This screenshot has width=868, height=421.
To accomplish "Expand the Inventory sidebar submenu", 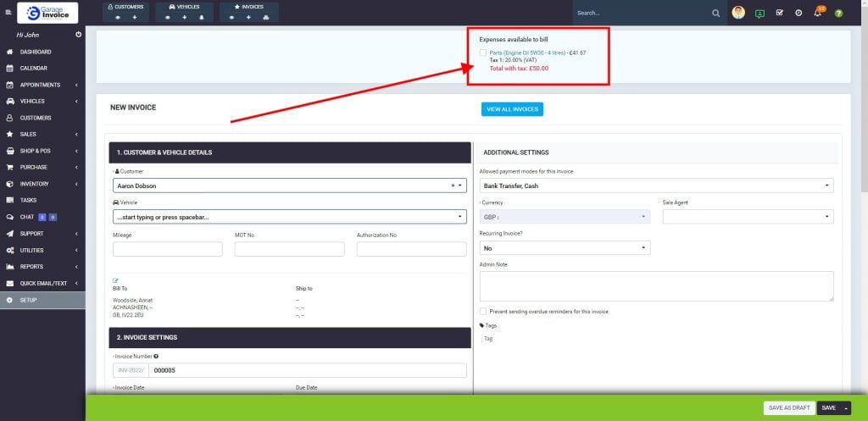I will click(x=76, y=184).
